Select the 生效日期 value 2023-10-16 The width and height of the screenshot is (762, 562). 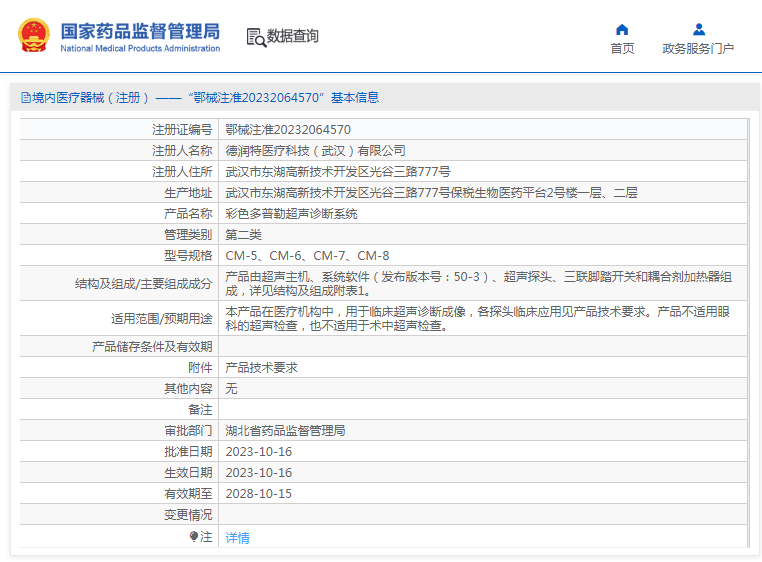tap(259, 473)
